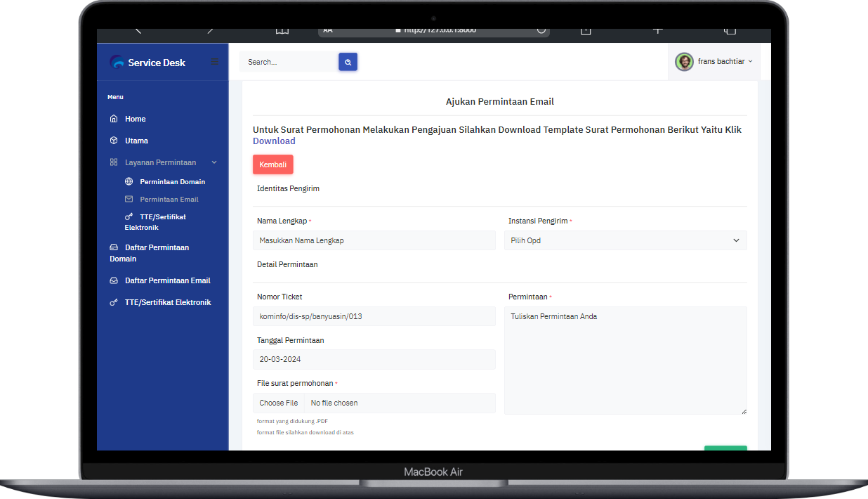The width and height of the screenshot is (868, 499).
Task: Click the 'No file chosen' text
Action: pyautogui.click(x=334, y=403)
